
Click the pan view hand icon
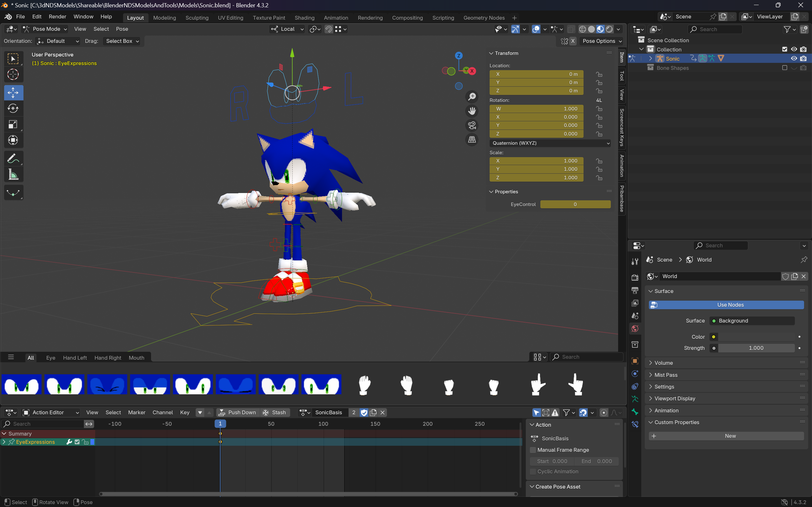coord(472,111)
